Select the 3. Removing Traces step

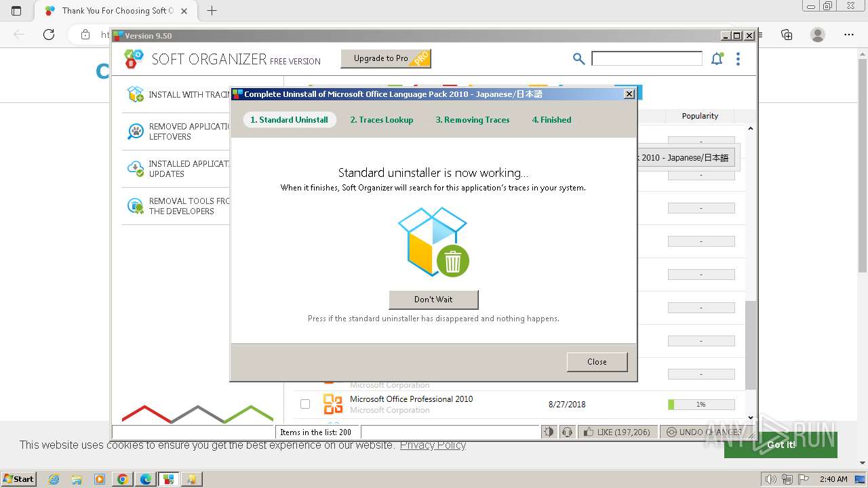[x=472, y=120]
